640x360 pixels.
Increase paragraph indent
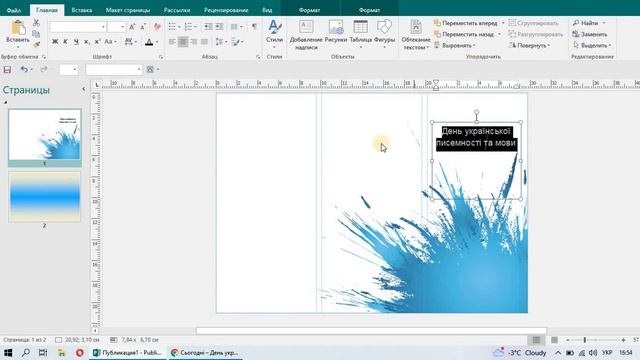pos(219,27)
